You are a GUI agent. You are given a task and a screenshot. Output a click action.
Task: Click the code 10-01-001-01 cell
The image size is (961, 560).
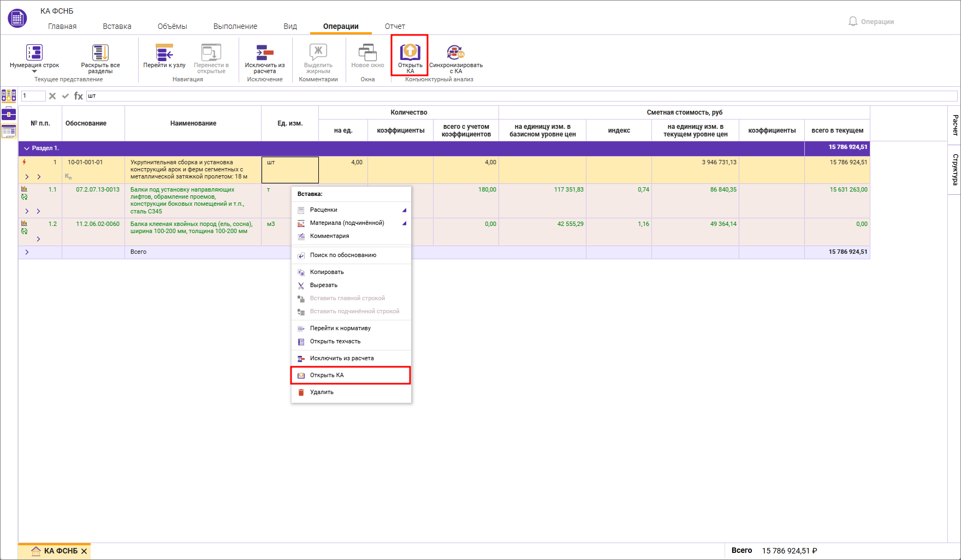click(93, 170)
